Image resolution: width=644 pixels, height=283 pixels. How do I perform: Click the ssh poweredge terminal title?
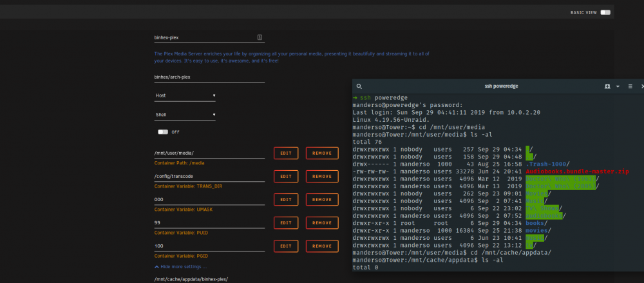click(502, 86)
